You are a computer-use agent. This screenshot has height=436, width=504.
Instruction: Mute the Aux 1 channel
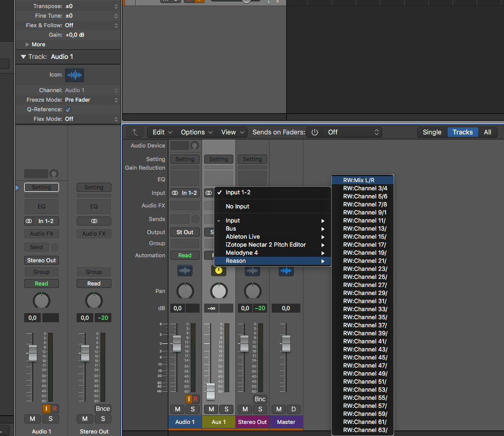coord(212,409)
